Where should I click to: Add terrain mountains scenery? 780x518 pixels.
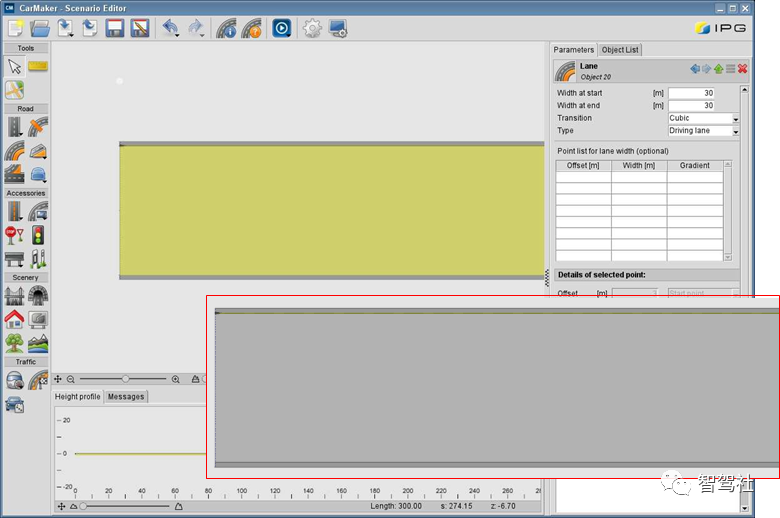(x=38, y=343)
